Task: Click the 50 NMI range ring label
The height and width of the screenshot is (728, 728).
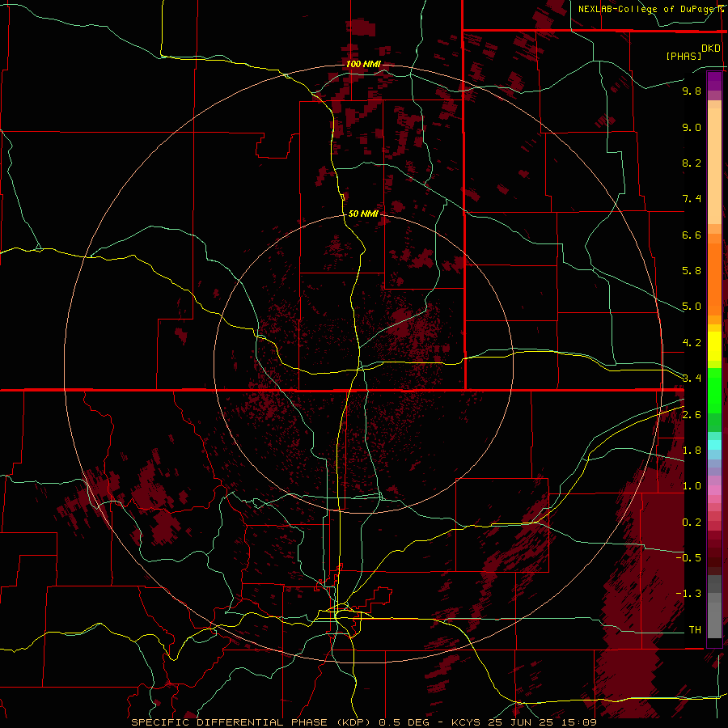Action: click(363, 214)
